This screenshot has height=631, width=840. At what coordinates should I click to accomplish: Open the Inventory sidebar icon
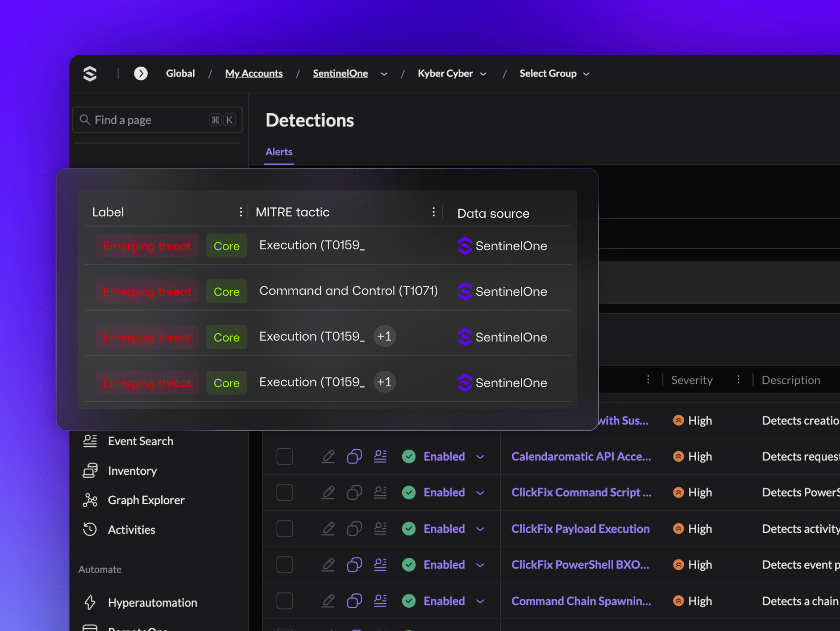90,471
